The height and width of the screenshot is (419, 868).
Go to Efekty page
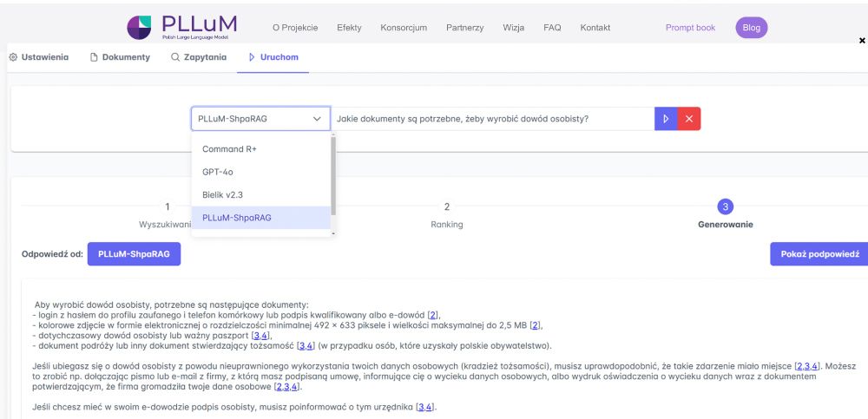pos(349,28)
